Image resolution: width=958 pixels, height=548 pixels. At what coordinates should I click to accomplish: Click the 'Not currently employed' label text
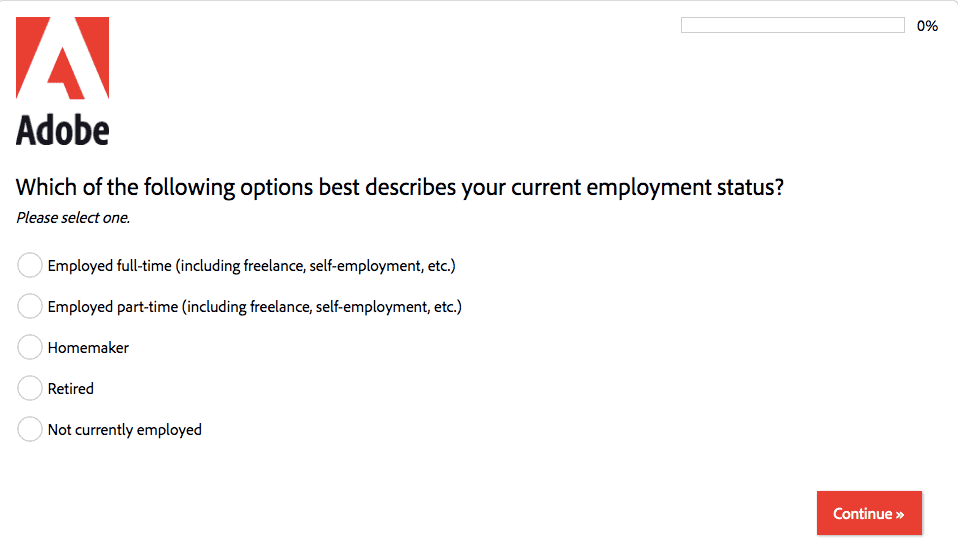tap(125, 430)
